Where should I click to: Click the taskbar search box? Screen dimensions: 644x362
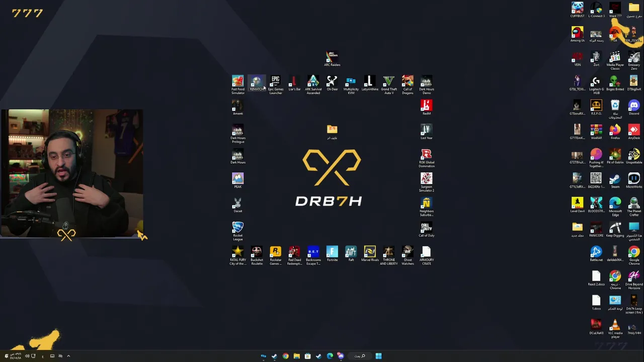click(x=360, y=356)
